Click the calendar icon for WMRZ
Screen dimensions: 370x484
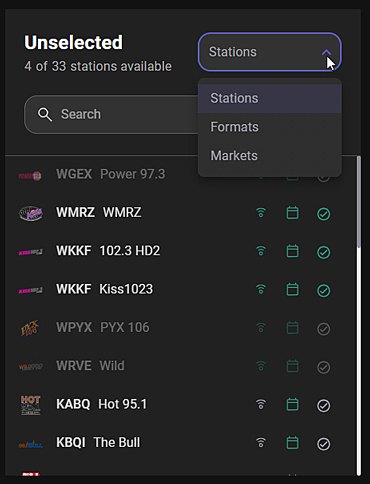pyautogui.click(x=292, y=213)
